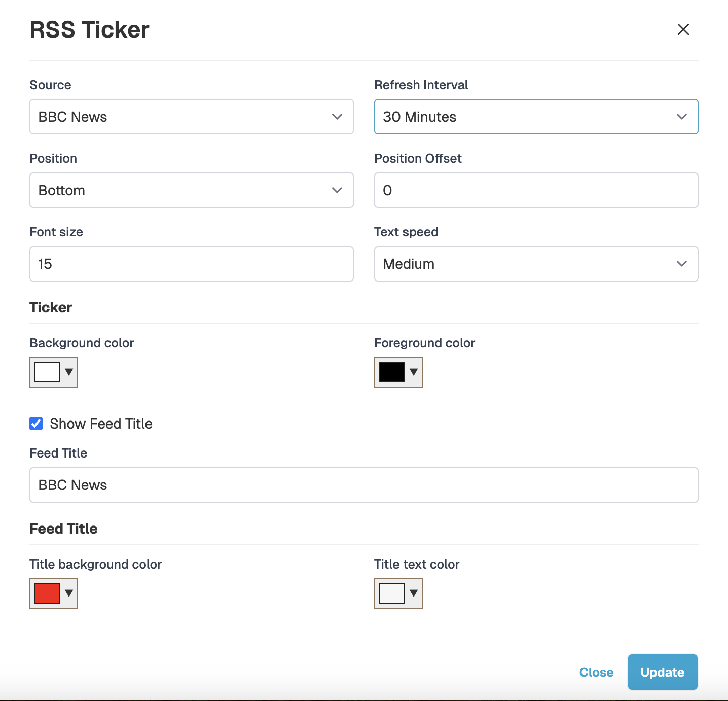The height and width of the screenshot is (701, 728).
Task: Open the Text speed dropdown
Action: 536,264
